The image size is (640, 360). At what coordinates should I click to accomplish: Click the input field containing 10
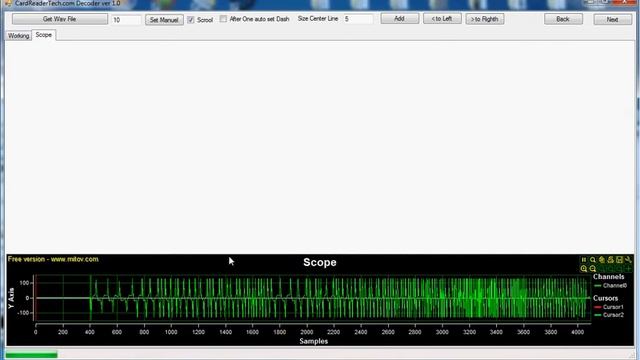(126, 20)
